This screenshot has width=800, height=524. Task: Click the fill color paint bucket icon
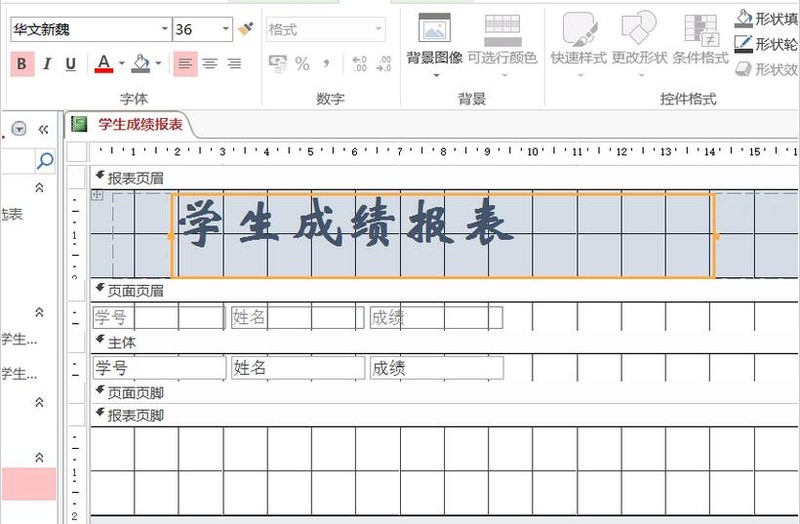pos(140,64)
